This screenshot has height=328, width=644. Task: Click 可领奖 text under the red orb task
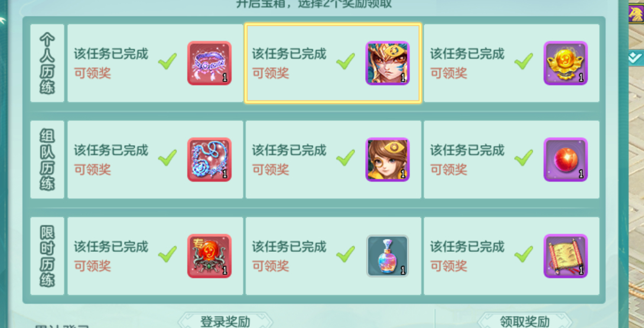click(x=448, y=170)
